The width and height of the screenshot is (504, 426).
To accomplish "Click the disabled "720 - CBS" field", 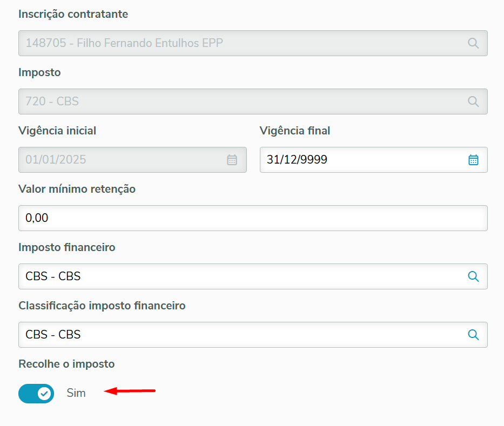I will (238, 102).
